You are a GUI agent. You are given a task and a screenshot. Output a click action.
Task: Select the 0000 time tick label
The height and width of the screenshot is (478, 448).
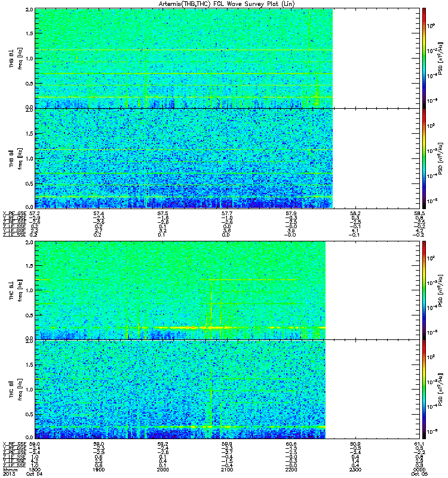point(419,470)
